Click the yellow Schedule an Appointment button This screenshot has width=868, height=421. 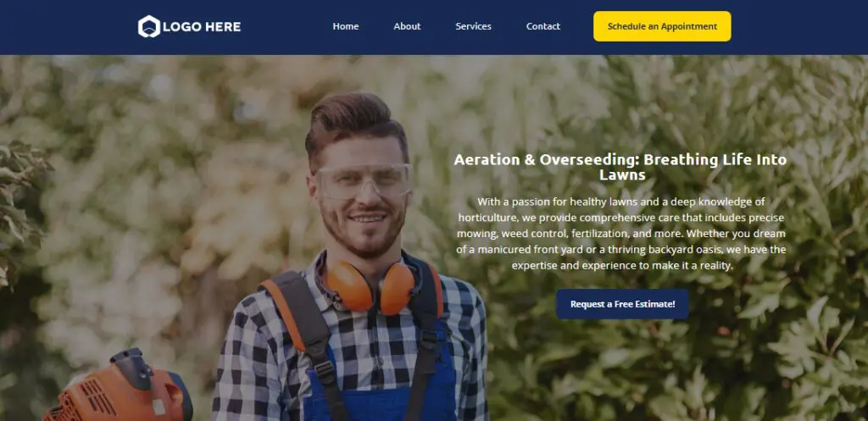(x=662, y=26)
